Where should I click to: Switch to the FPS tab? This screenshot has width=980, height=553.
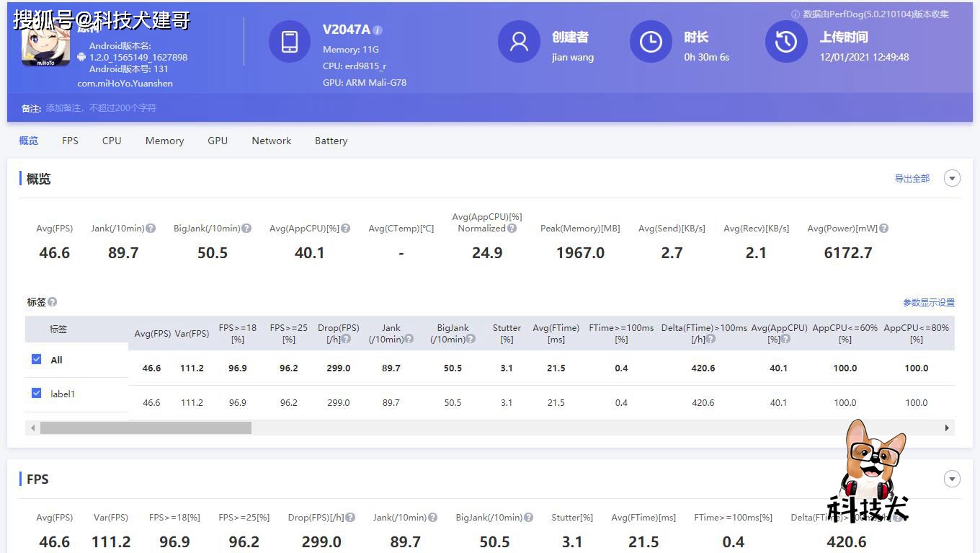tap(70, 141)
